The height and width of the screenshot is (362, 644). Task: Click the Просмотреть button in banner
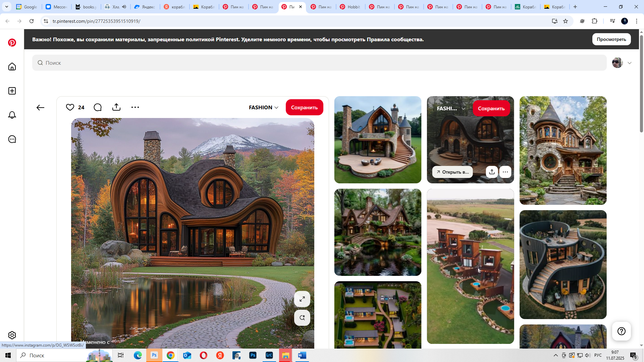pos(611,39)
